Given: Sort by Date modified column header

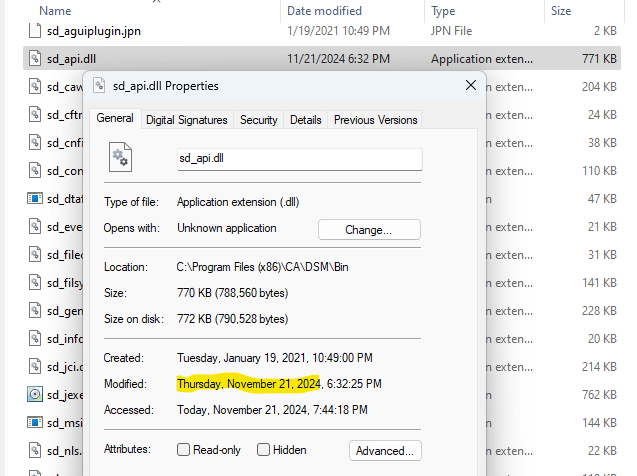Looking at the screenshot, I should [324, 11].
